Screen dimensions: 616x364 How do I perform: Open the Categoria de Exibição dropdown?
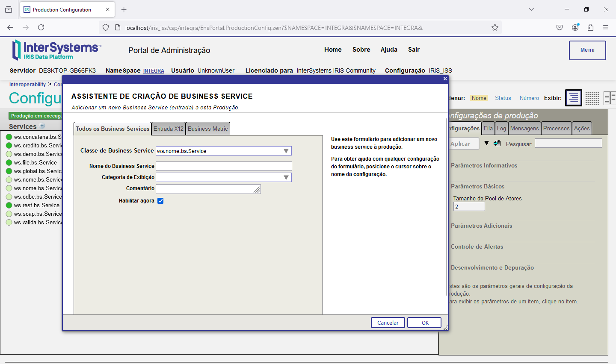(x=286, y=177)
